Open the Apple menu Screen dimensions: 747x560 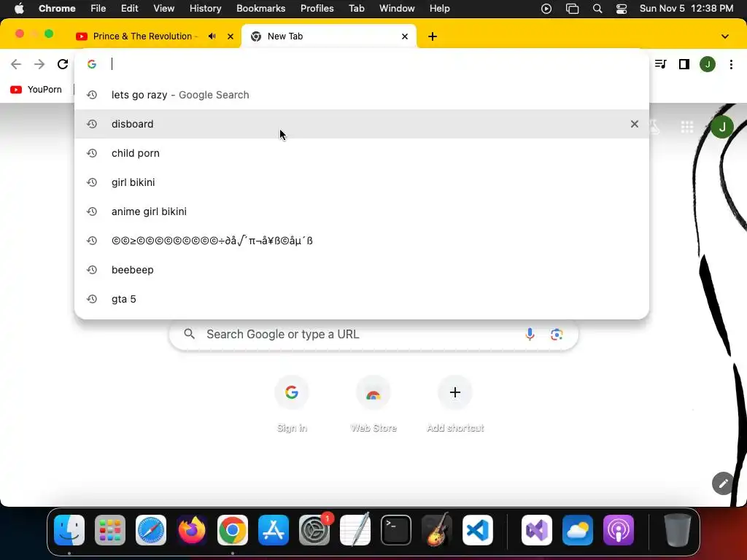(x=19, y=8)
